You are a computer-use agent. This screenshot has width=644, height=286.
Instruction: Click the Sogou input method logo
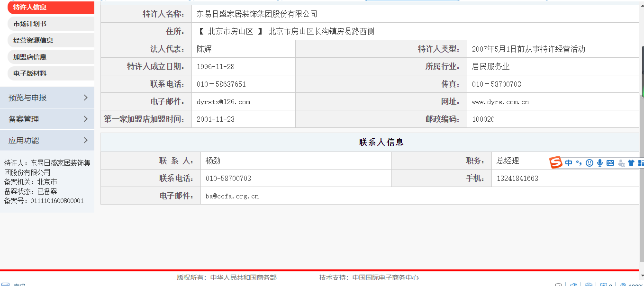556,162
